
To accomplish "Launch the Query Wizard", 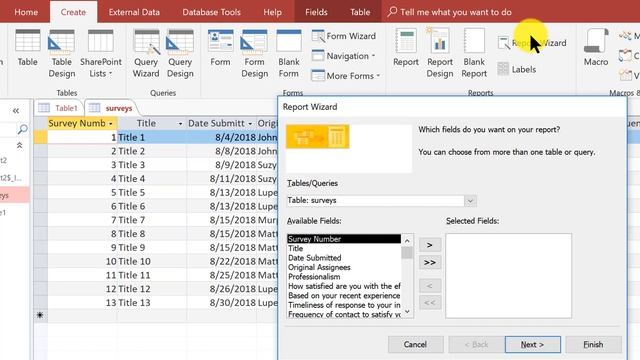I will [x=146, y=53].
